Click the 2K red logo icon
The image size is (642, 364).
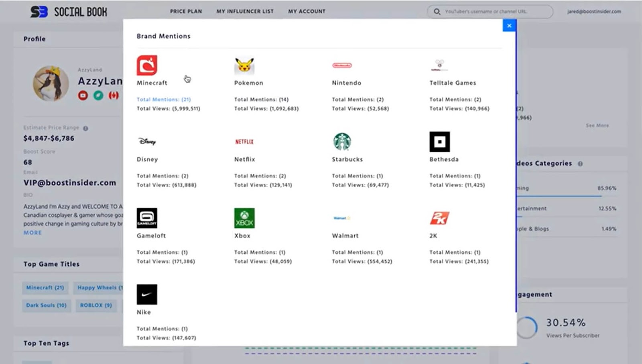pos(439,218)
